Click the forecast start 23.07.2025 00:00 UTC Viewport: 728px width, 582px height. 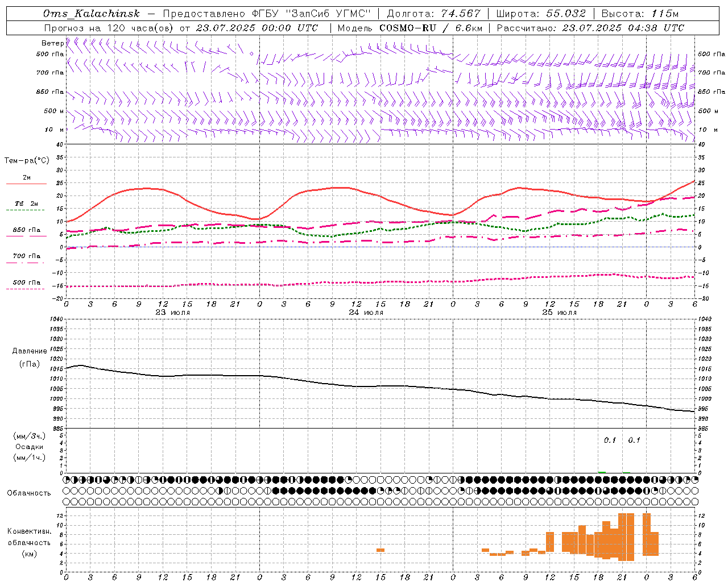pyautogui.click(x=257, y=28)
